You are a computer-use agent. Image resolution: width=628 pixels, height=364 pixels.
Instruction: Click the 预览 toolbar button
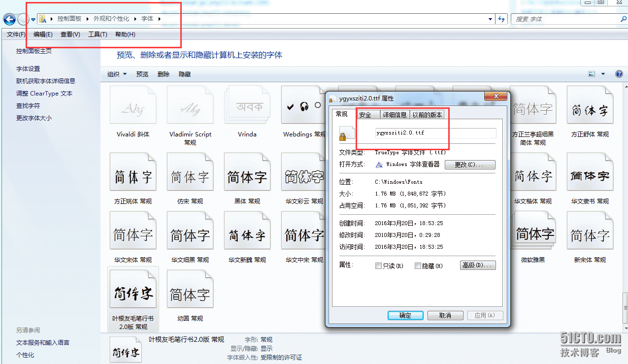coord(142,74)
